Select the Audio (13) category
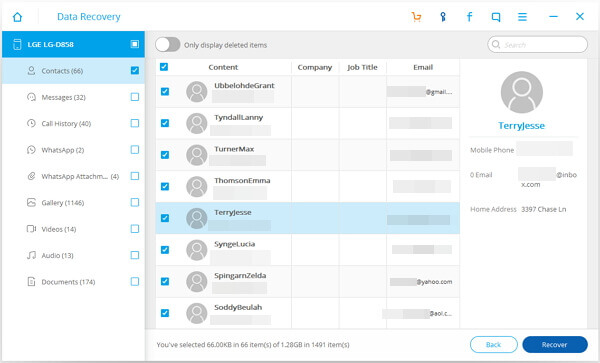Screen dimensions: 600x363 point(73,256)
